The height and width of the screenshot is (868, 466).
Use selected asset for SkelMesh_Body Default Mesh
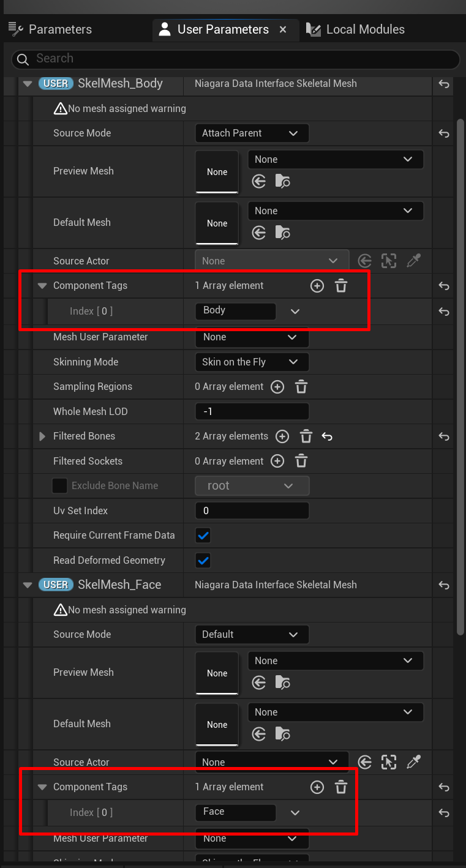259,233
